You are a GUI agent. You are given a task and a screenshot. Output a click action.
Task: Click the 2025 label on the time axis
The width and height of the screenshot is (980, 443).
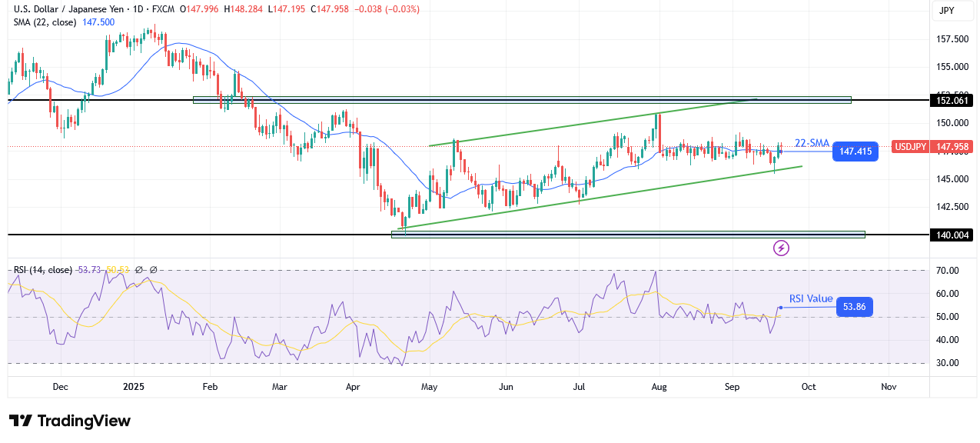point(135,388)
